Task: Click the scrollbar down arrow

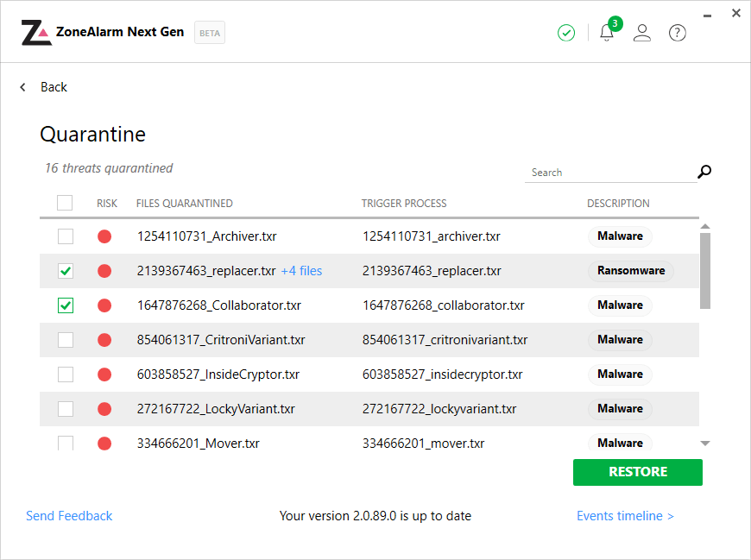Action: coord(705,442)
